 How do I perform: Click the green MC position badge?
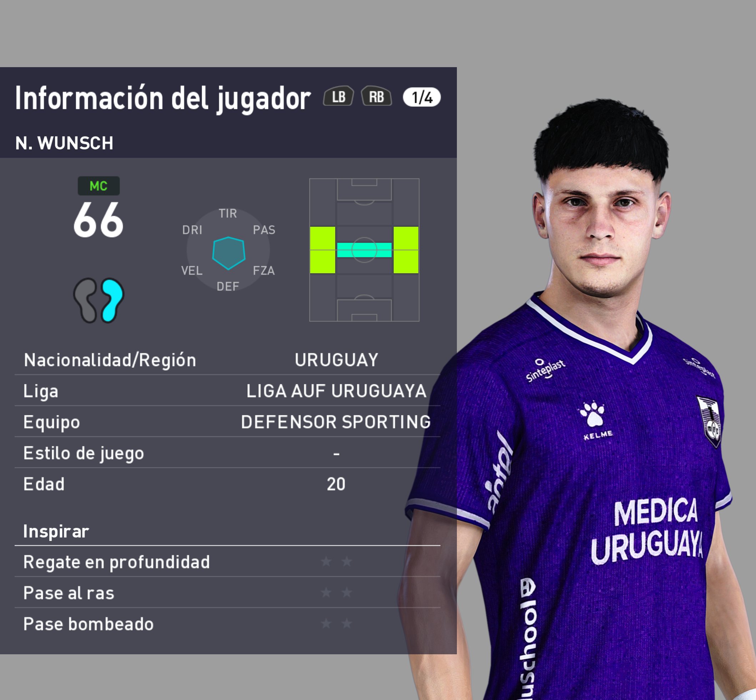(x=99, y=186)
